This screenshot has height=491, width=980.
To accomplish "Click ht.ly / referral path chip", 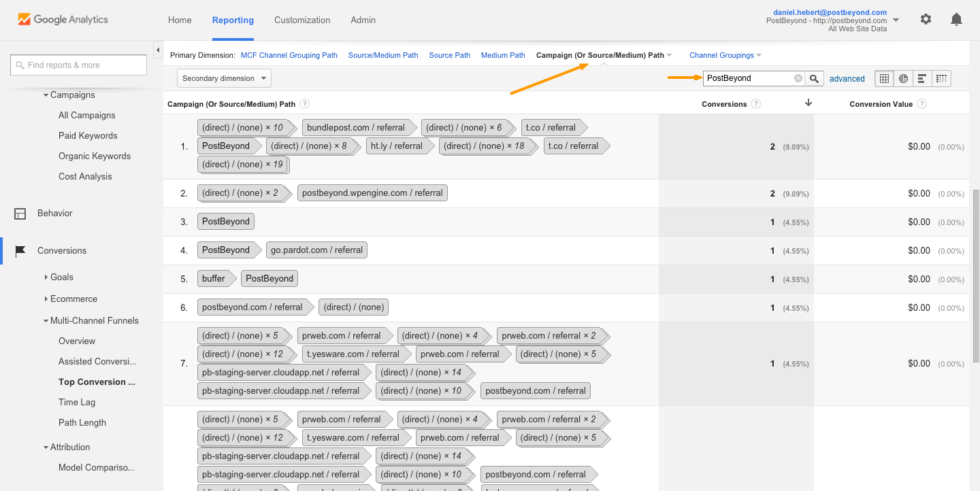I will 399,146.
